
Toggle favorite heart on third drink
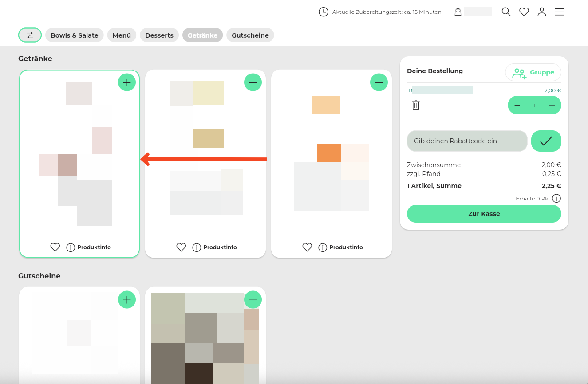[307, 247]
